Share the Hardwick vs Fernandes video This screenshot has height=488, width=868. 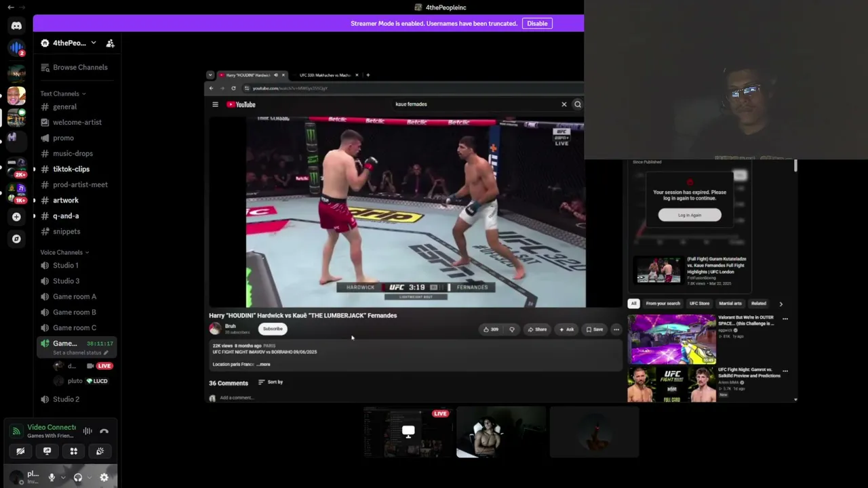[x=537, y=329]
